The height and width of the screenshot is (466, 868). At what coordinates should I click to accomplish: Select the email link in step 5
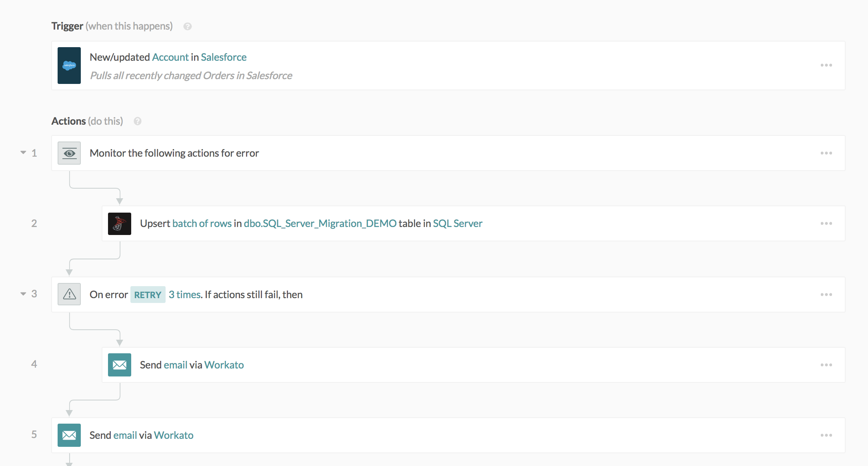[125, 435]
